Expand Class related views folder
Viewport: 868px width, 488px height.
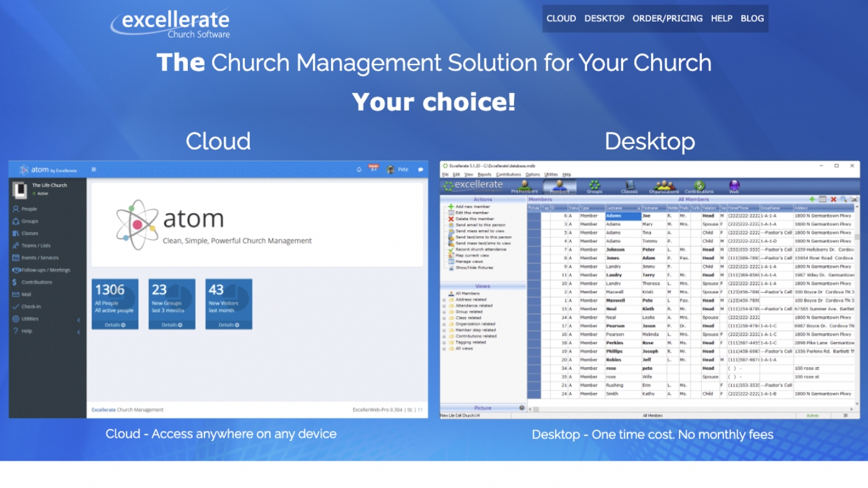[x=444, y=317]
